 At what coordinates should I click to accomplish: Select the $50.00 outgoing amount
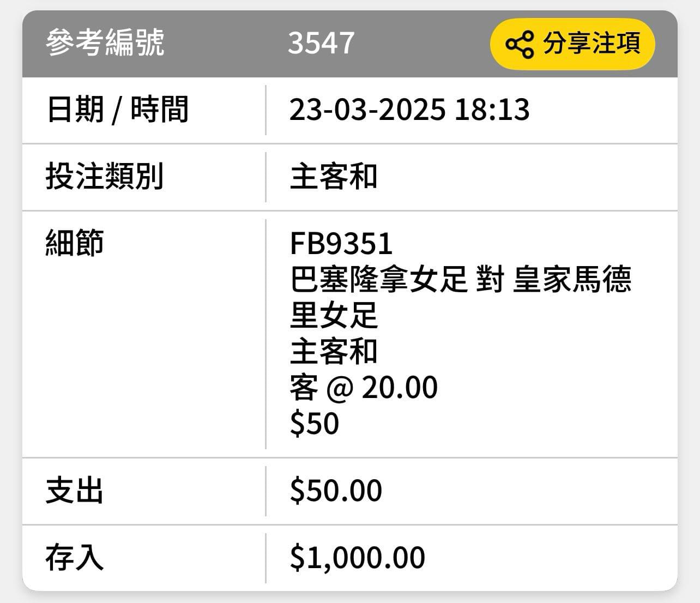coord(336,490)
